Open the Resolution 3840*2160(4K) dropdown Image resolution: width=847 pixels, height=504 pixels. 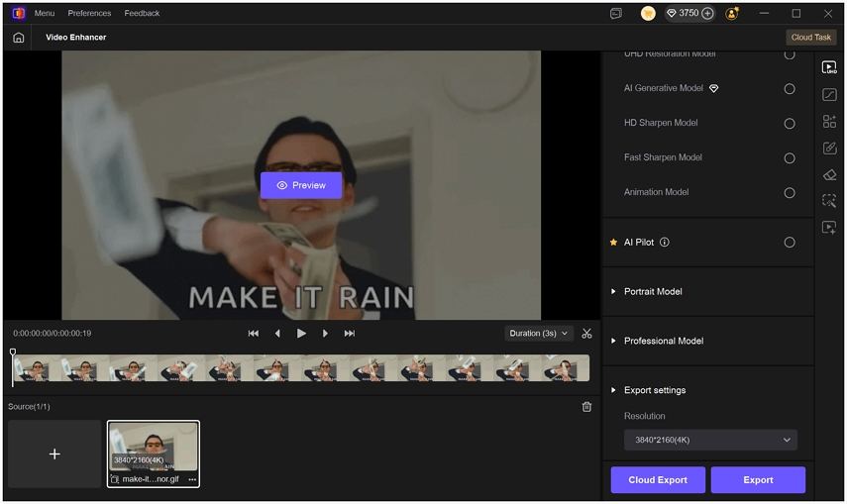click(x=710, y=440)
